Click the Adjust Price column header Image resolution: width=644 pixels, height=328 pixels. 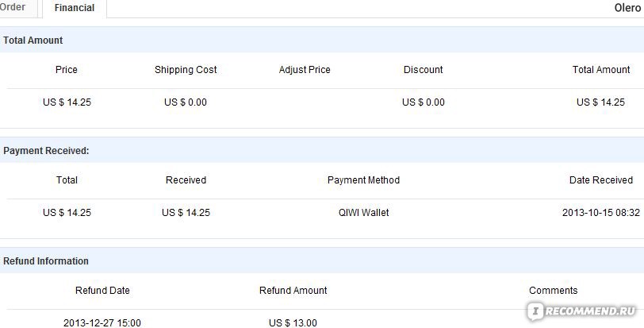305,70
